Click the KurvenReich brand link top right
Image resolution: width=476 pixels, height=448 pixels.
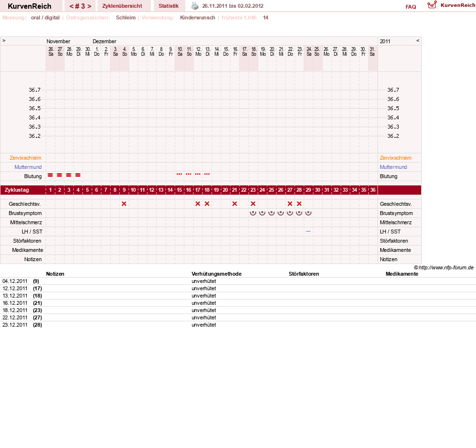pos(458,5)
